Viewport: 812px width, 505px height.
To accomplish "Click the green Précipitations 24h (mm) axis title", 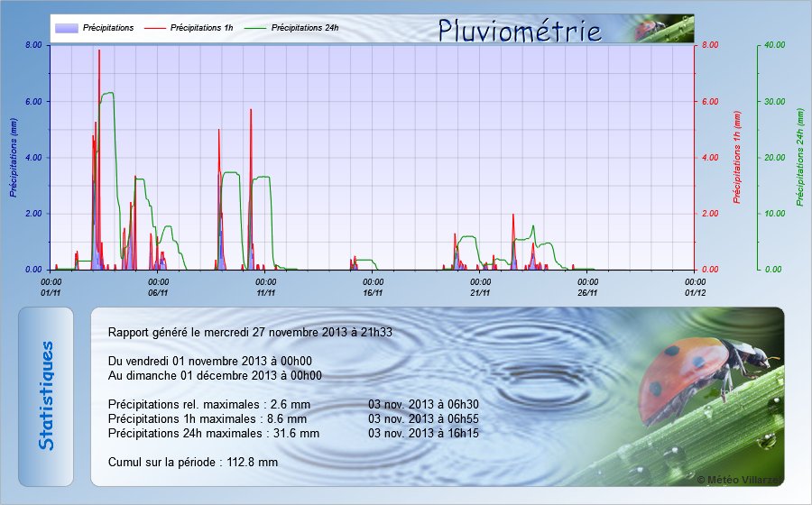I will (x=799, y=157).
